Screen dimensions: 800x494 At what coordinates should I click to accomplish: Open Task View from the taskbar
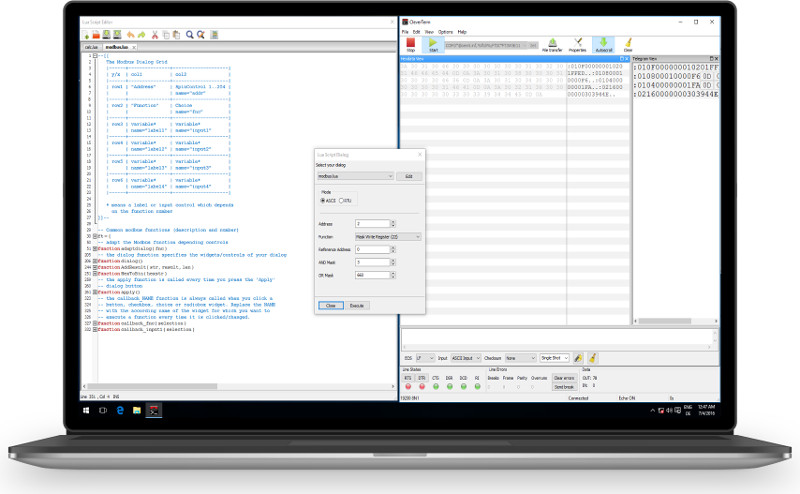[103, 410]
